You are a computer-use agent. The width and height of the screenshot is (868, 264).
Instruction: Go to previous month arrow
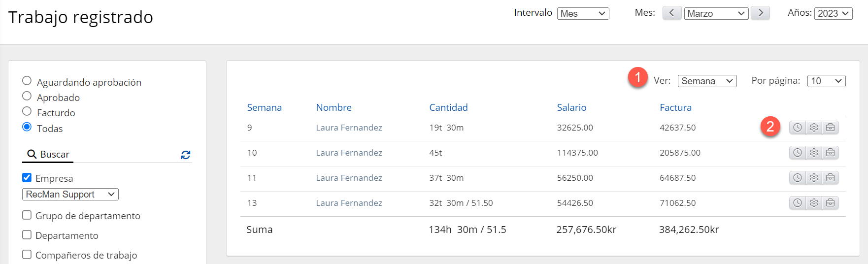(671, 13)
